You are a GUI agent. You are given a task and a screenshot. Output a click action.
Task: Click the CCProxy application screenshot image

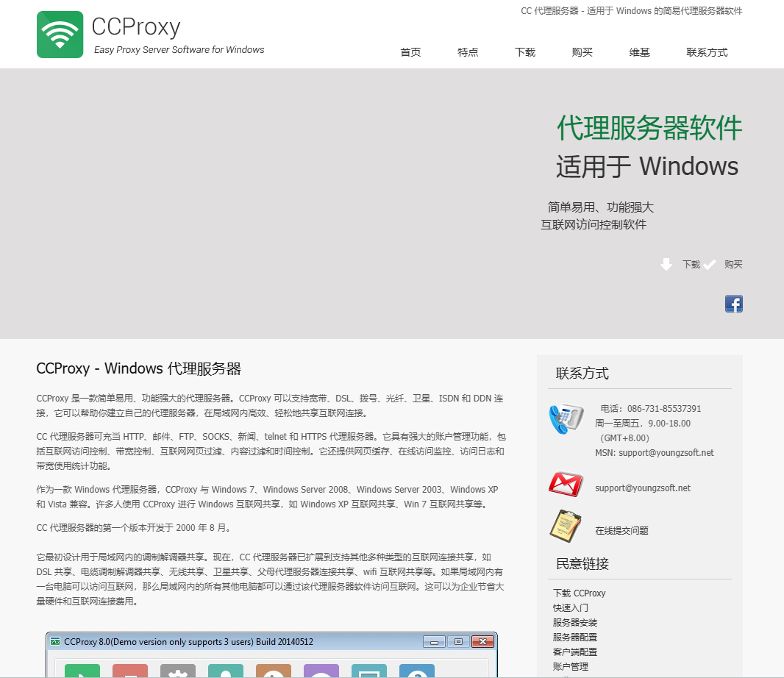tap(271, 654)
